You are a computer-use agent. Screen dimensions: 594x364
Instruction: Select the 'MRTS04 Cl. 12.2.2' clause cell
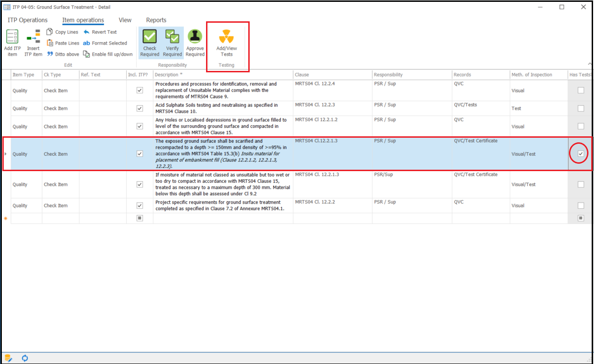coord(333,206)
